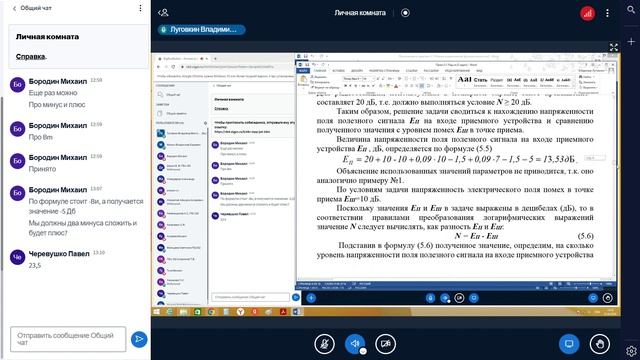
Task: Click microphone icon inside the shared screen toolbar
Action: point(430,298)
